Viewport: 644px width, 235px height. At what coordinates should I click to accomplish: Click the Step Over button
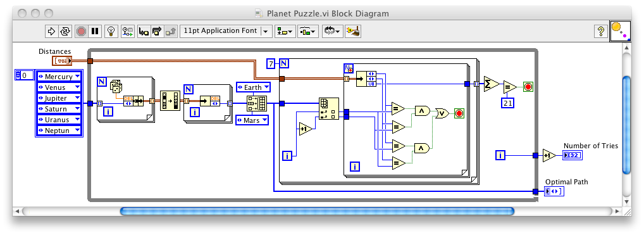(x=158, y=31)
